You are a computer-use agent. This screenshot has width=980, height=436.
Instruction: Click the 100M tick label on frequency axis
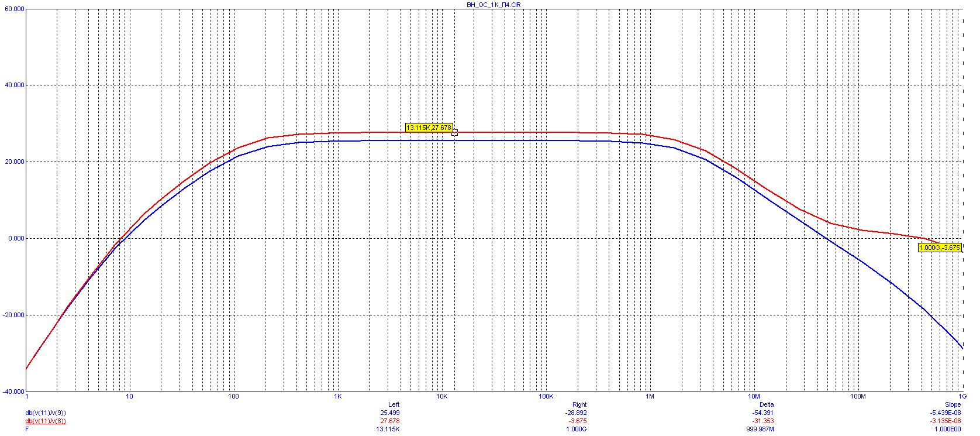(858, 396)
